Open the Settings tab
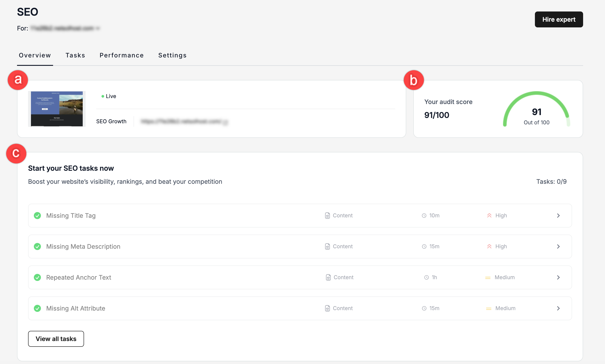Screen dimensions: 605x364 [x=172, y=55]
